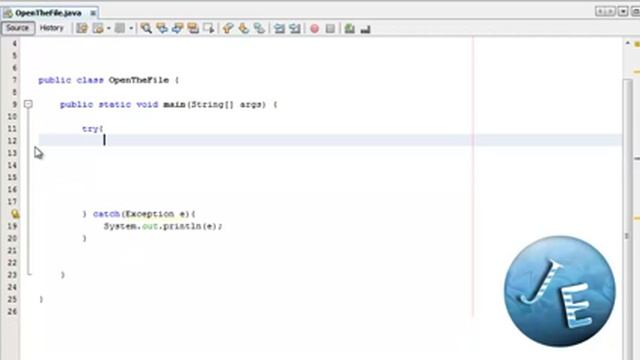Click the Uncomment lines icon
640x360 pixels.
pos(365,29)
